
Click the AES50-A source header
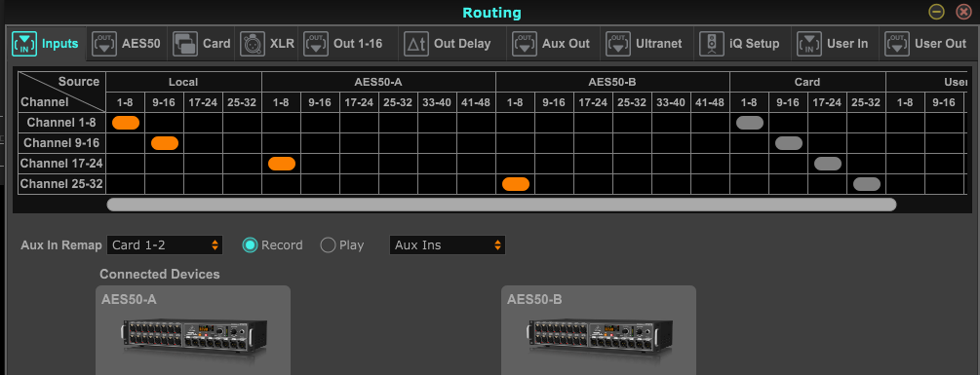(x=378, y=82)
